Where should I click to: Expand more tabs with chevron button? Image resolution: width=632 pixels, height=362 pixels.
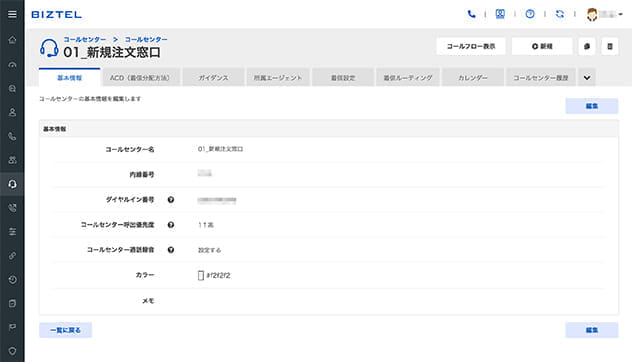[x=587, y=77]
